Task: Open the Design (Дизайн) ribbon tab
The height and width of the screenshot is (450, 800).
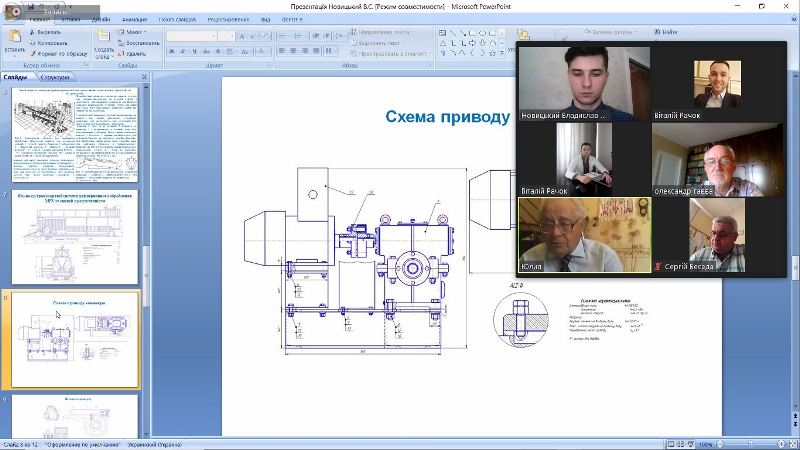Action: pos(101,19)
